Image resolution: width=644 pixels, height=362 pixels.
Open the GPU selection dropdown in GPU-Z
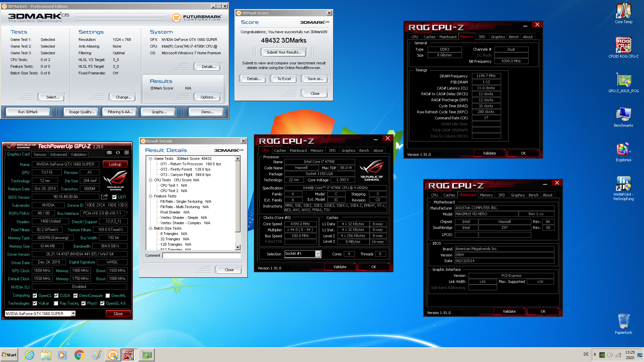(73, 313)
